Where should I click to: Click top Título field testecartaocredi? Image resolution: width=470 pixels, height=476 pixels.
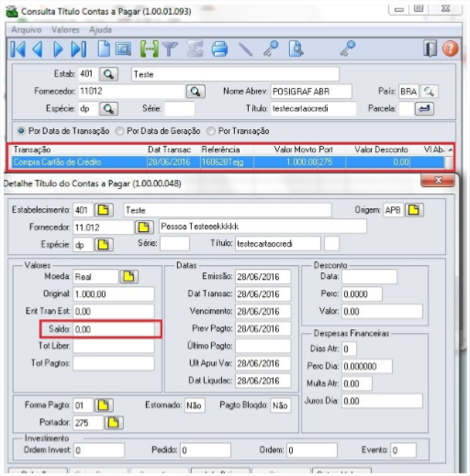click(x=313, y=108)
